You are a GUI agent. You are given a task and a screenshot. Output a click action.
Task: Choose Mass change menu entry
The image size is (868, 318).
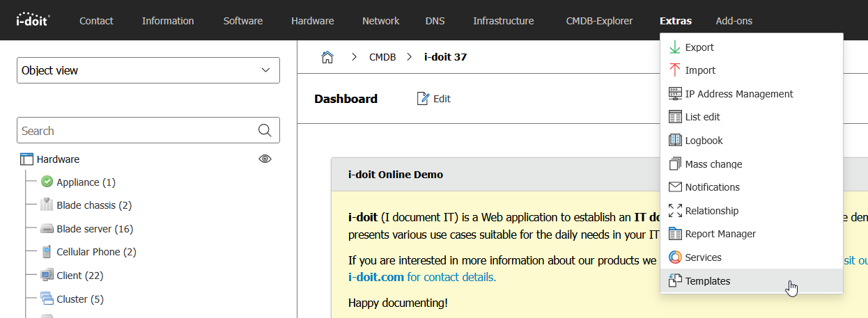[x=713, y=164]
